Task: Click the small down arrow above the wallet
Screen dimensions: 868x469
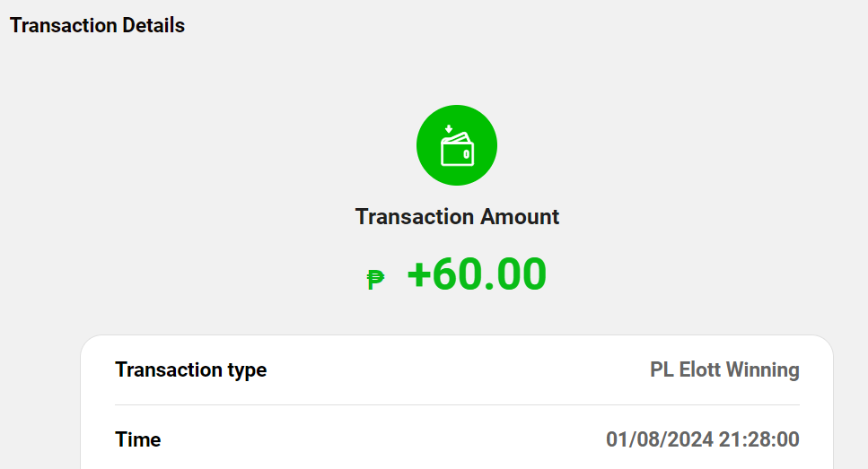Action: pos(448,128)
